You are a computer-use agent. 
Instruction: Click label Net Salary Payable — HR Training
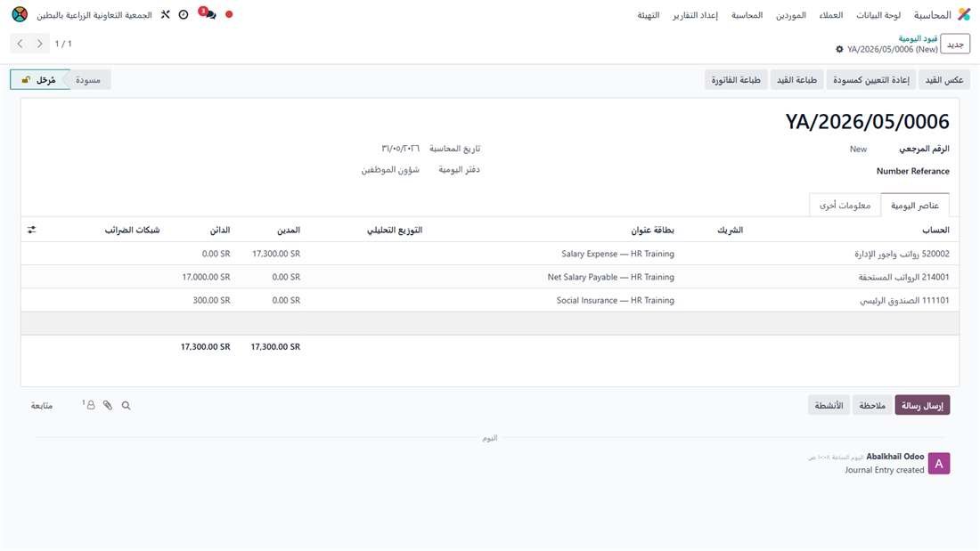tap(610, 278)
